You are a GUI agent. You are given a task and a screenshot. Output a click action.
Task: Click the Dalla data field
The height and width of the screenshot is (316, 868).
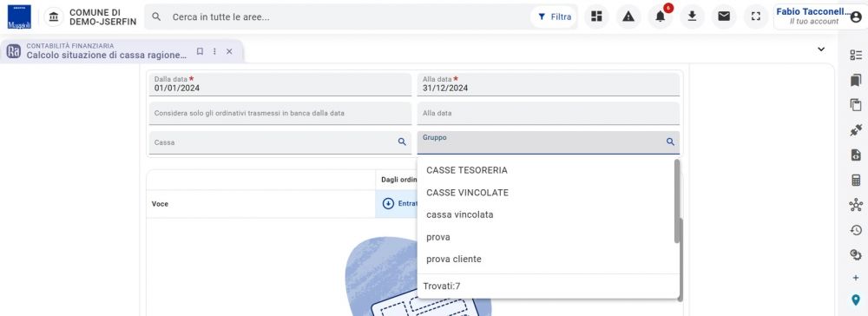pos(279,84)
